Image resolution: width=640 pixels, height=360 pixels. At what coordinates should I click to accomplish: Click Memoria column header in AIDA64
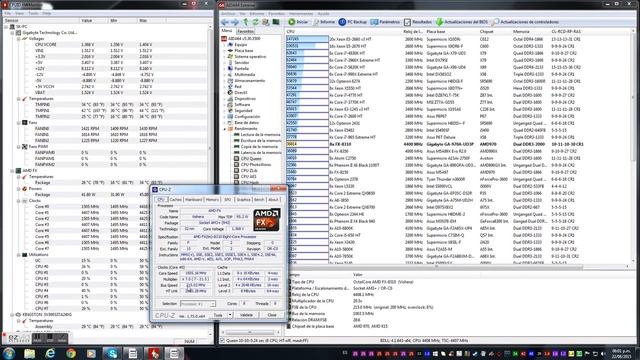coord(531,31)
